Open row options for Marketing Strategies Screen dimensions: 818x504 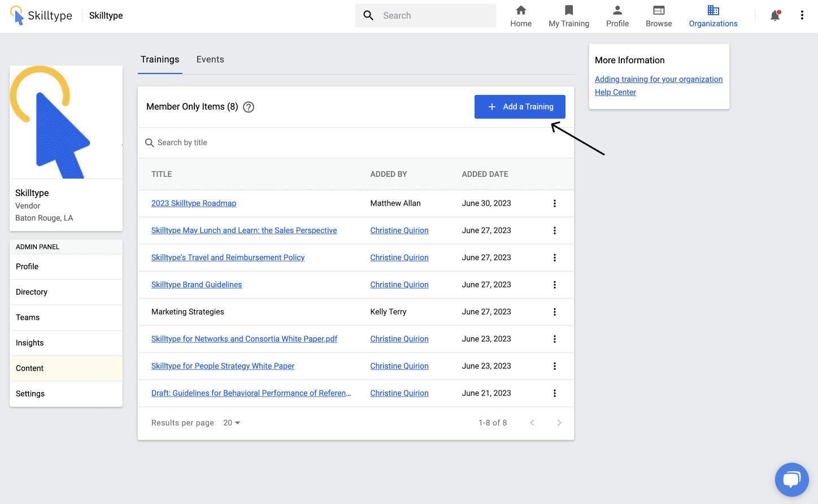click(555, 312)
